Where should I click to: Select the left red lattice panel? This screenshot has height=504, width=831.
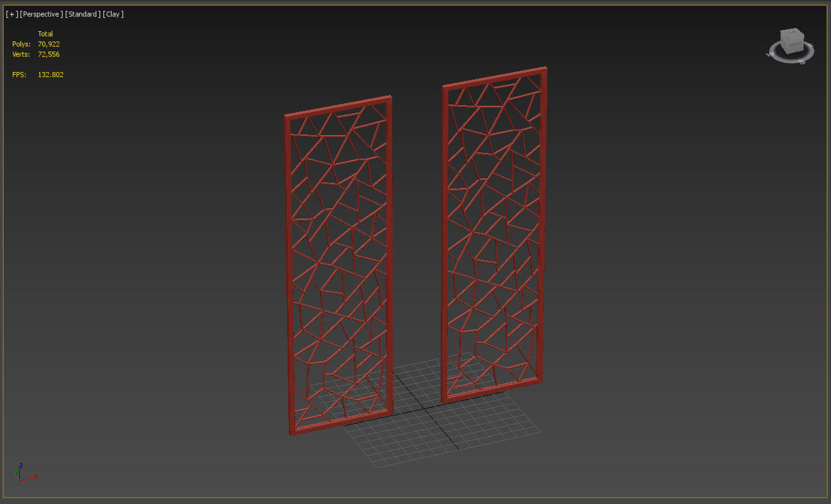(x=338, y=265)
